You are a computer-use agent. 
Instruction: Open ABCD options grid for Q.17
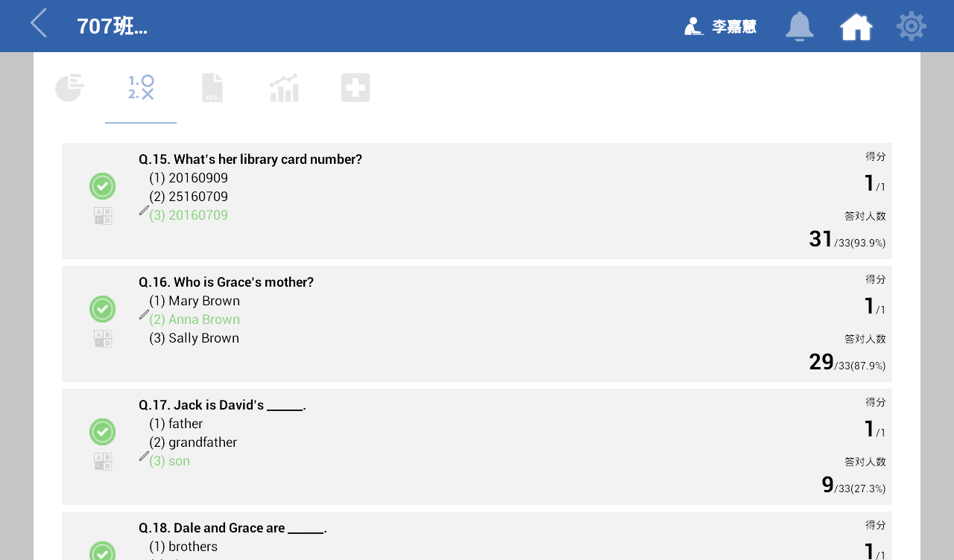(103, 462)
